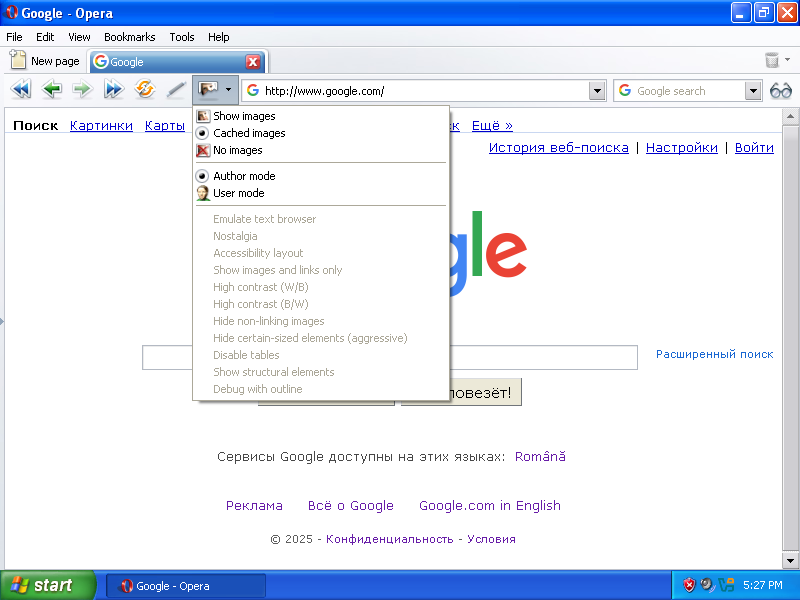The height and width of the screenshot is (600, 800).
Task: Click the Română language link
Action: coord(540,456)
